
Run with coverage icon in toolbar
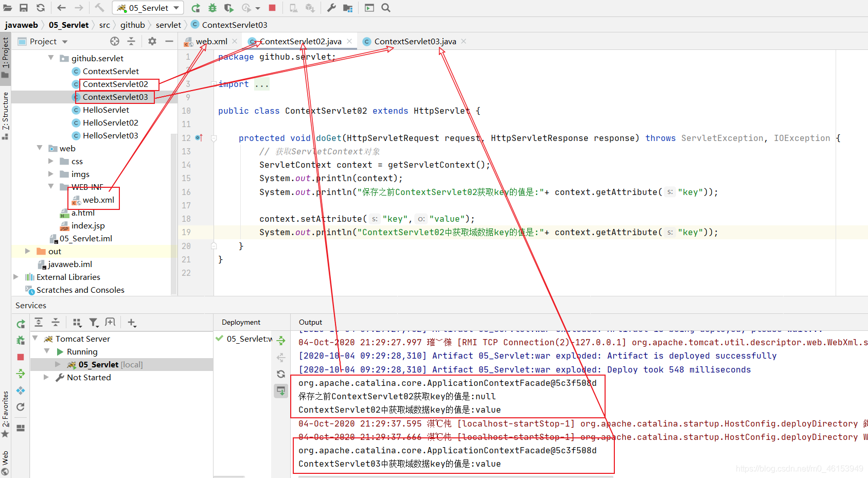point(229,8)
